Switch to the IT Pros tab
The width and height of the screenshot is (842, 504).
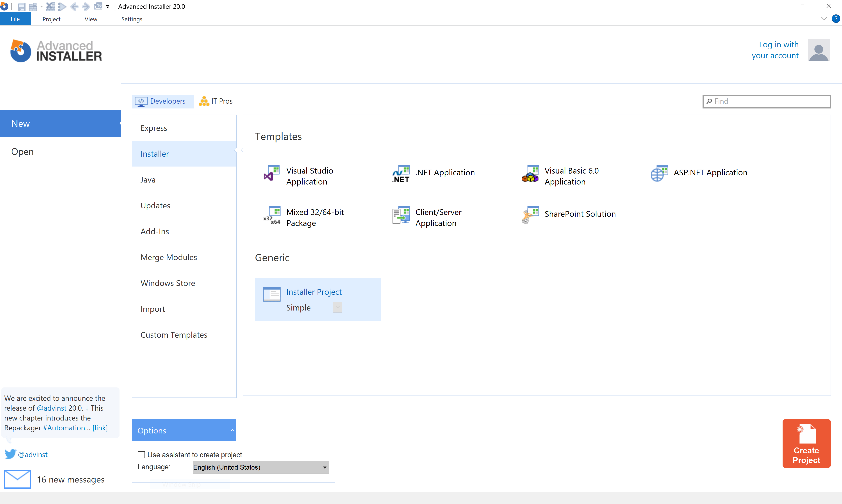[216, 101]
